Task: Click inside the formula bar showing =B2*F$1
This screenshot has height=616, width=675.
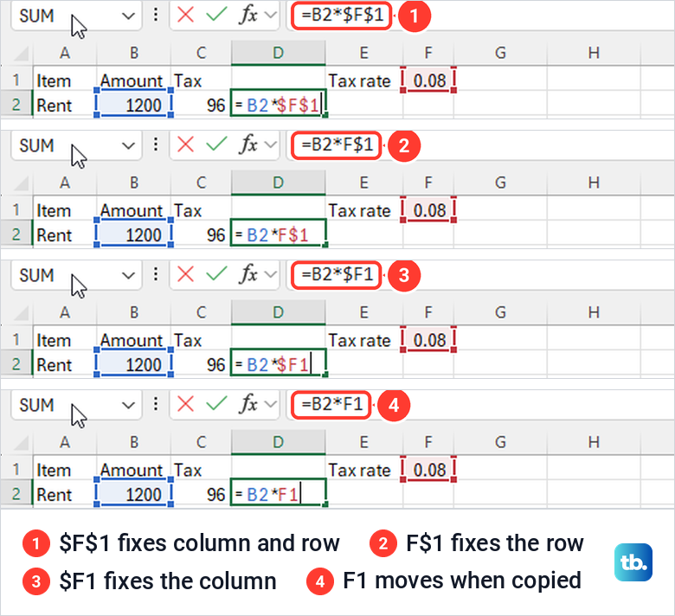Action: tap(480, 145)
